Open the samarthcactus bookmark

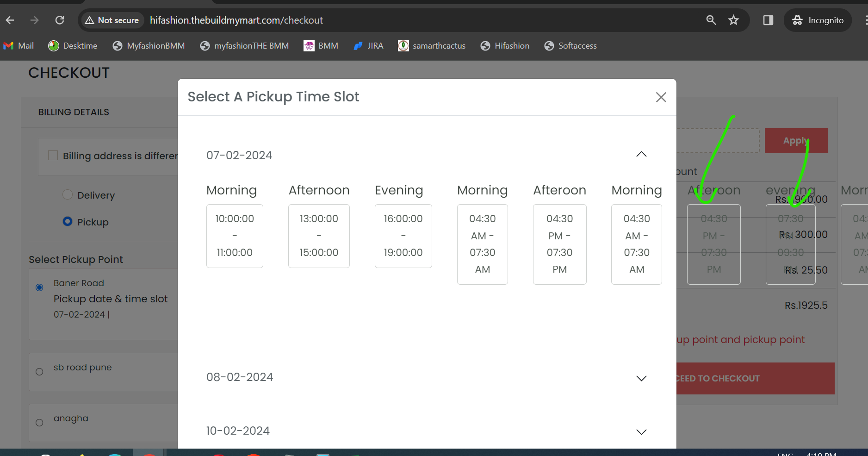point(432,46)
